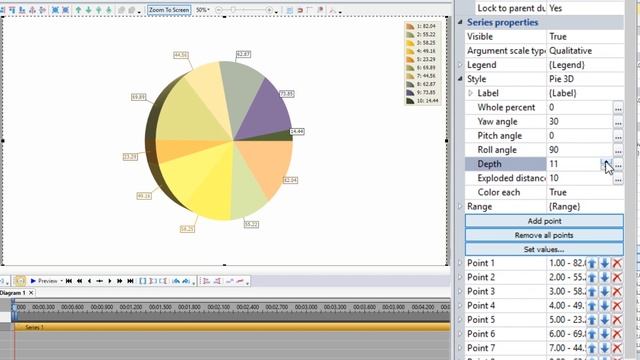
Task: Delete Point 5 with red X
Action: pos(617,320)
